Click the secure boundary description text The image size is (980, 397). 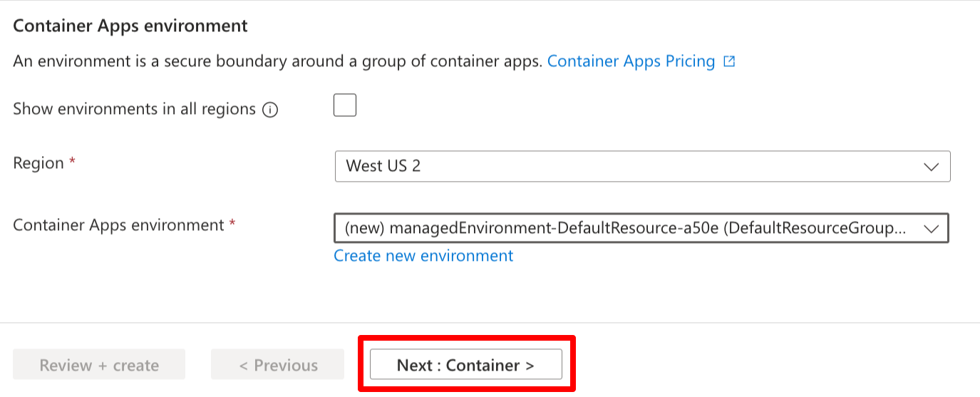pos(277,61)
